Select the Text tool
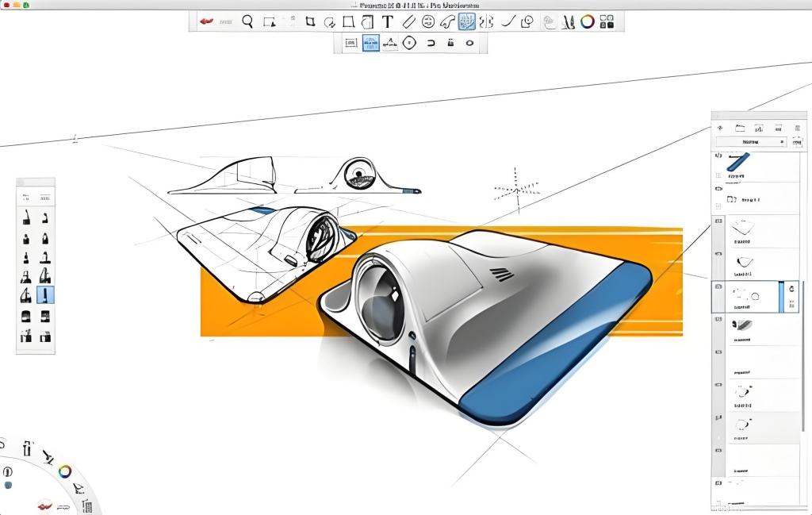Screen dimensions: 812x515 click(x=387, y=21)
